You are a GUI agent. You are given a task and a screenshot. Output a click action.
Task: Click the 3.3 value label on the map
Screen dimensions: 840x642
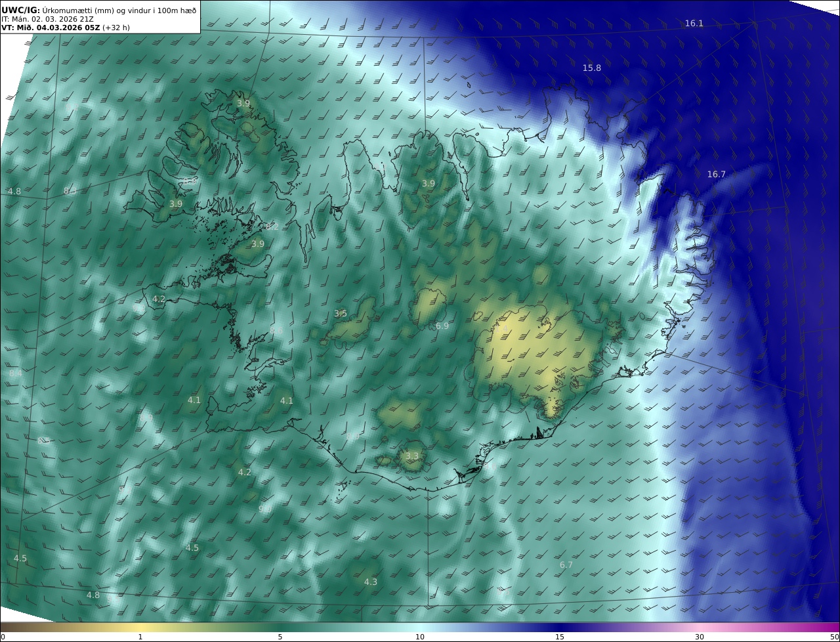(x=411, y=456)
